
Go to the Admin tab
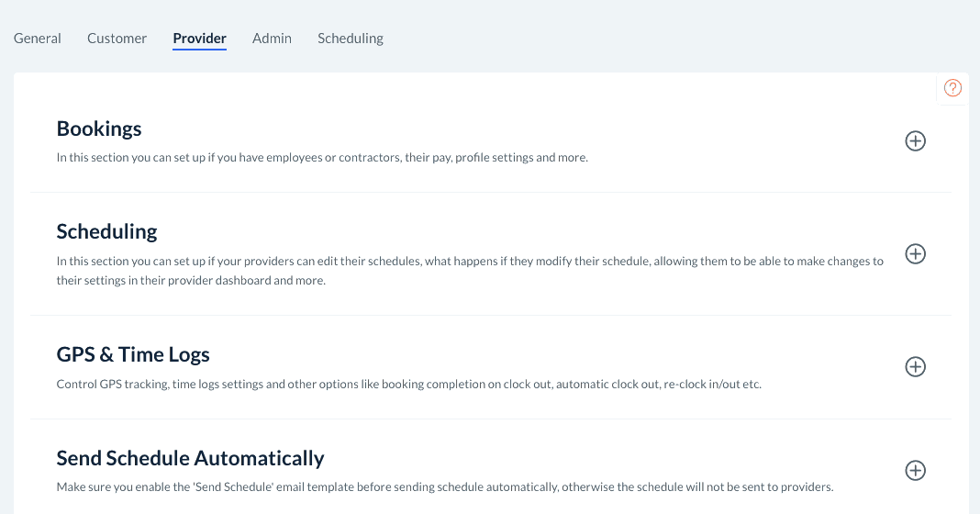pyautogui.click(x=272, y=39)
